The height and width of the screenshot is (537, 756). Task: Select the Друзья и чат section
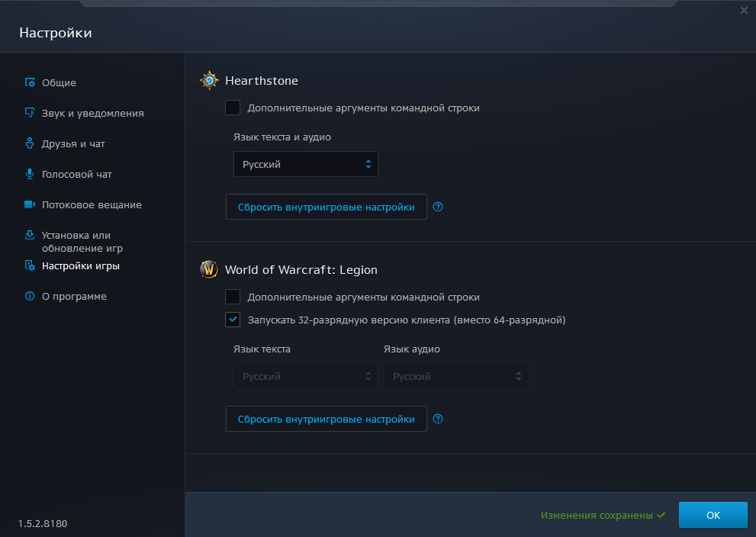click(x=73, y=143)
